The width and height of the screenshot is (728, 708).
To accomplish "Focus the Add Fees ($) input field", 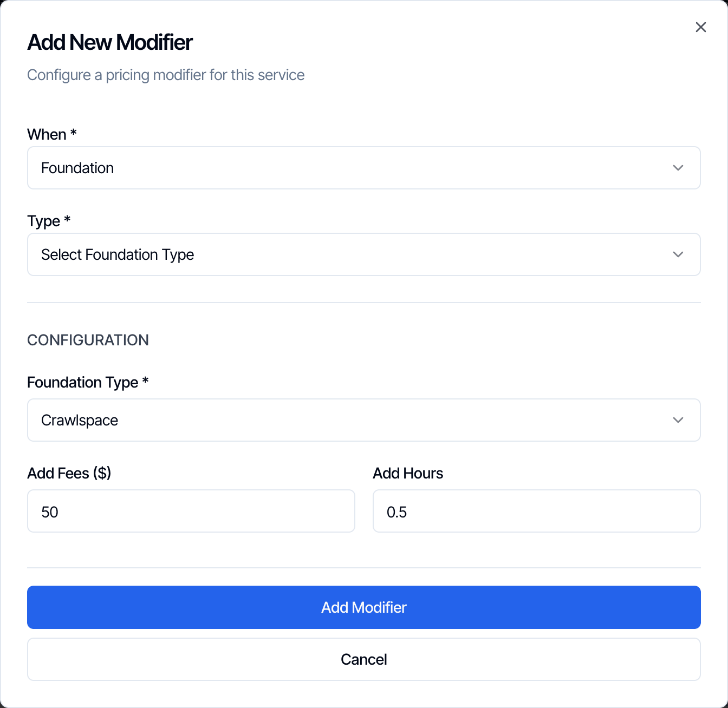I will pyautogui.click(x=191, y=511).
